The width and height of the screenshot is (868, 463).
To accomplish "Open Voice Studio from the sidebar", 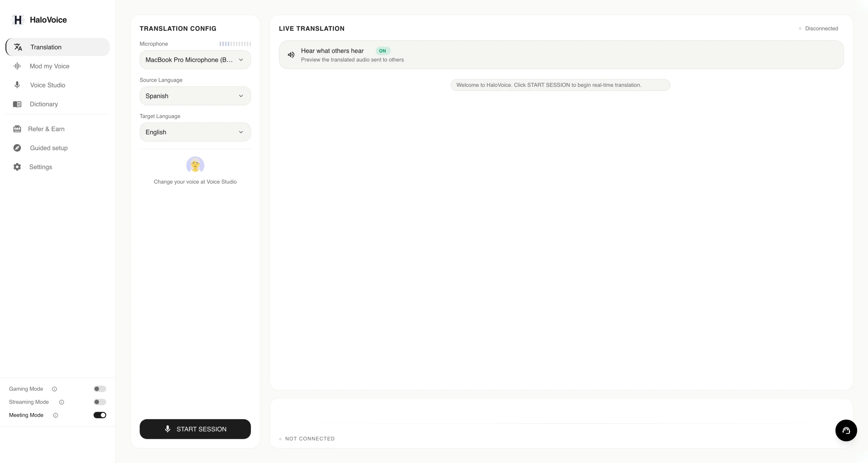I will (x=58, y=85).
